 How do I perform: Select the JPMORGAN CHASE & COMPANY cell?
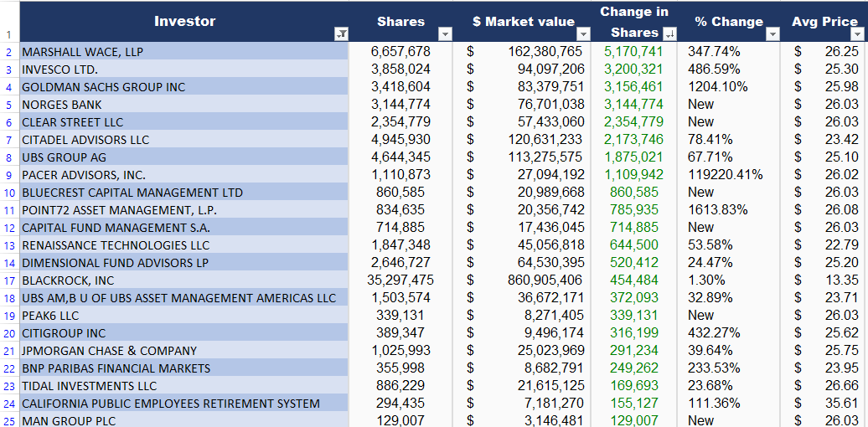[x=184, y=351]
